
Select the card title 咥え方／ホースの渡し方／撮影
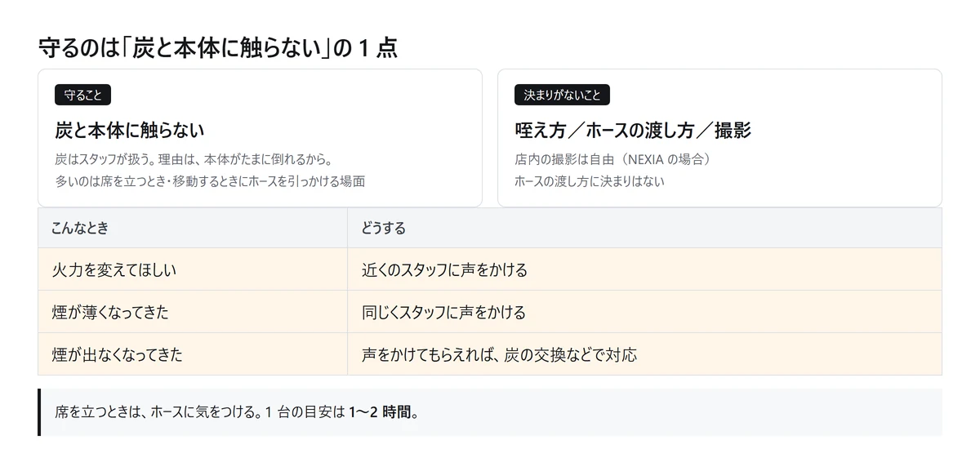[x=633, y=130]
